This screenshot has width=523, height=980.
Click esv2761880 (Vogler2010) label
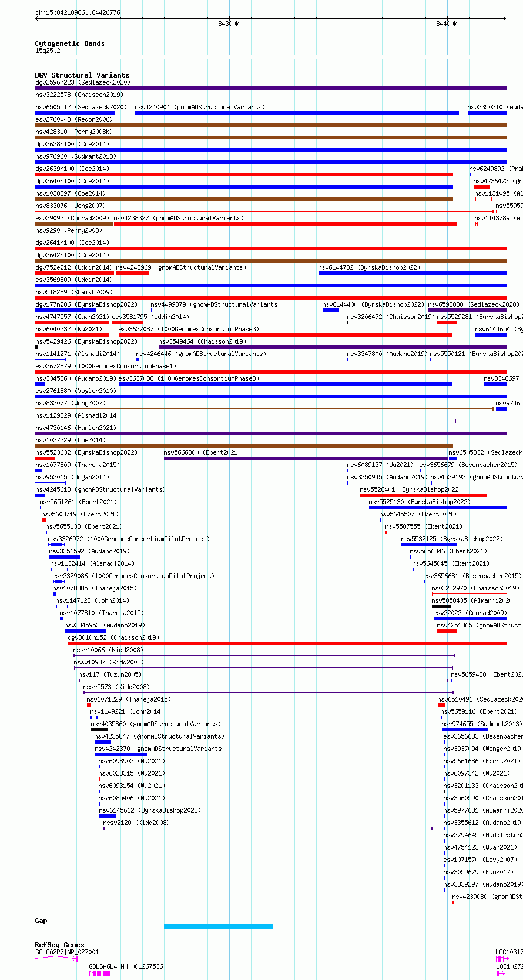tap(76, 391)
